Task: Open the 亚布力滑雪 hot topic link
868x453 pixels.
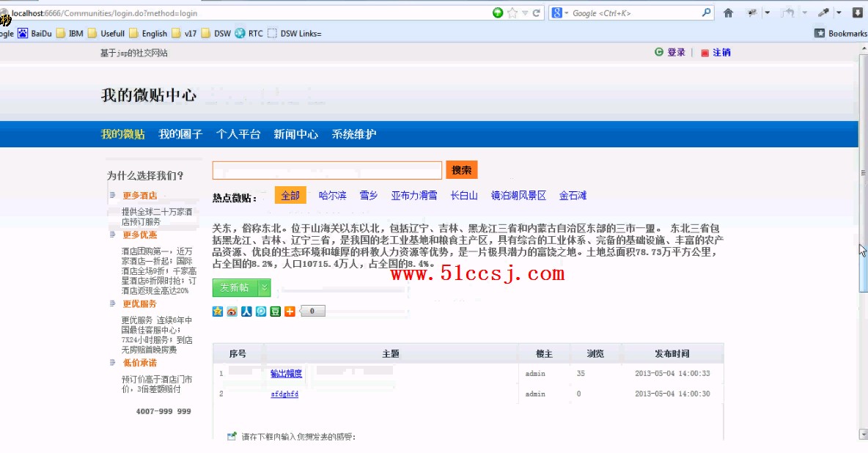Action: [x=414, y=196]
